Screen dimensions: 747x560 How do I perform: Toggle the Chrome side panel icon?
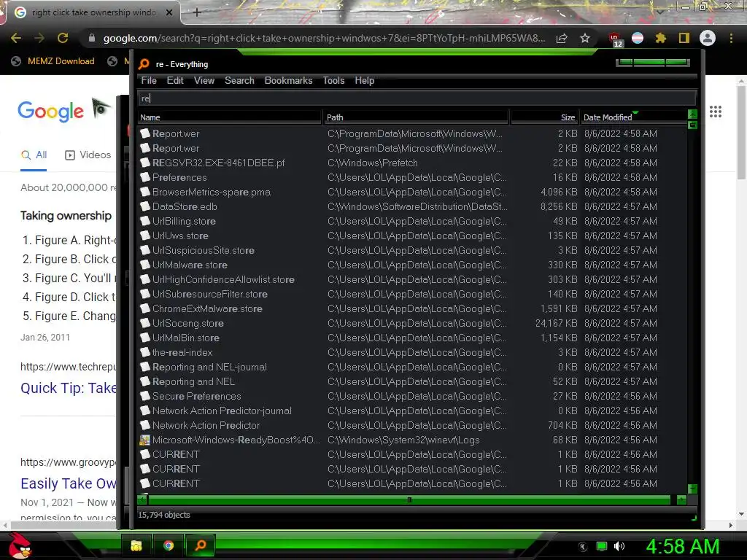click(x=684, y=38)
